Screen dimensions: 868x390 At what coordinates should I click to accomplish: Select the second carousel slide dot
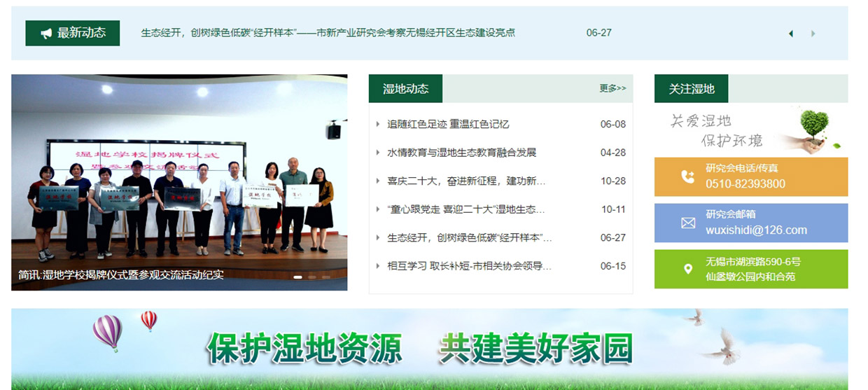[312, 277]
